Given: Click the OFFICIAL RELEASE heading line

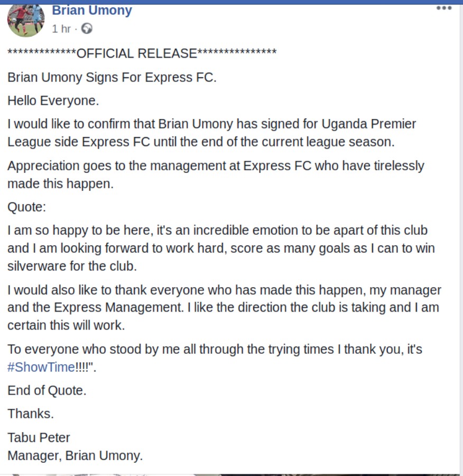Looking at the screenshot, I should [x=142, y=53].
